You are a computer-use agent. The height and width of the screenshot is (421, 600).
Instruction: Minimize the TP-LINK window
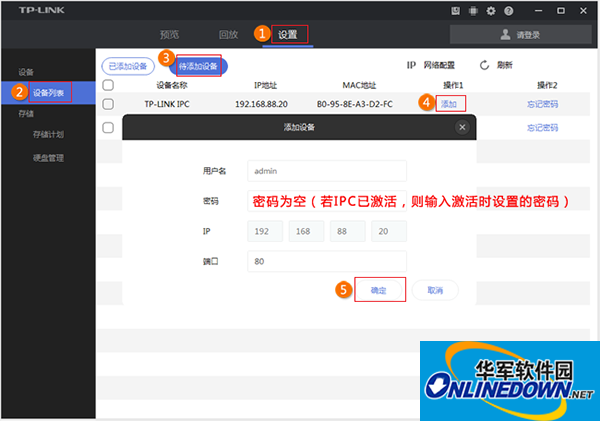point(538,11)
